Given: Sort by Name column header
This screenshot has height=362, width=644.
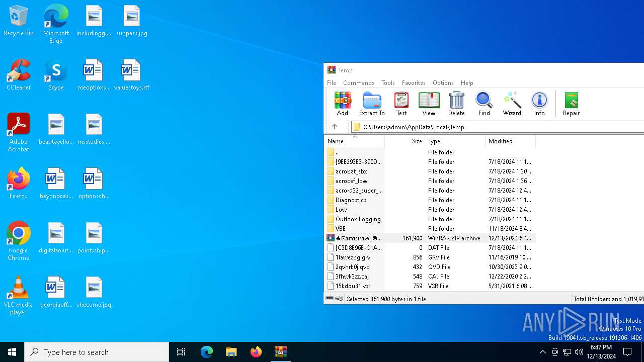Looking at the screenshot, I should tap(355, 141).
